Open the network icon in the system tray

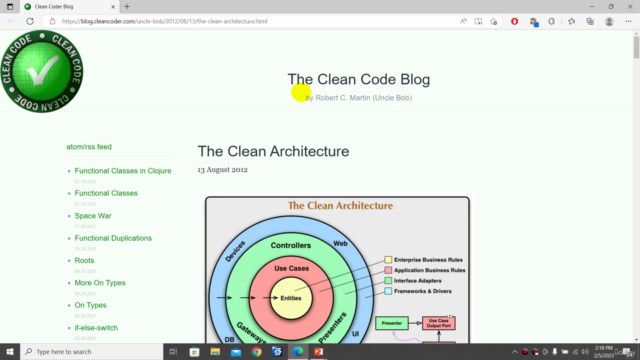(x=575, y=352)
